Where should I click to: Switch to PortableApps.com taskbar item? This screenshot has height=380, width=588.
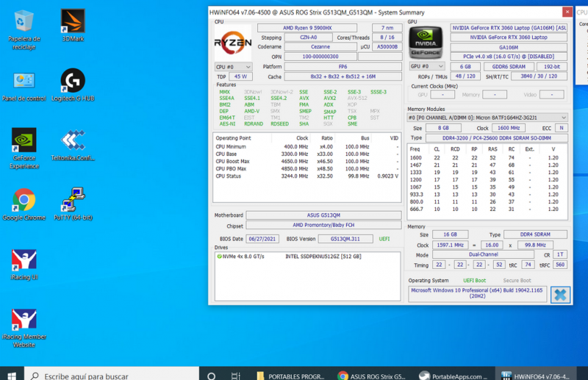pyautogui.click(x=453, y=376)
